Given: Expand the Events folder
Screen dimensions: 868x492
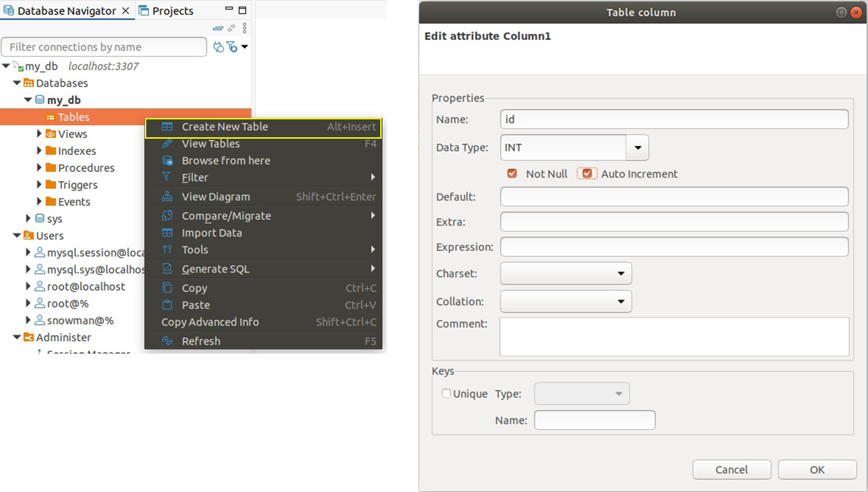Looking at the screenshot, I should (x=39, y=202).
